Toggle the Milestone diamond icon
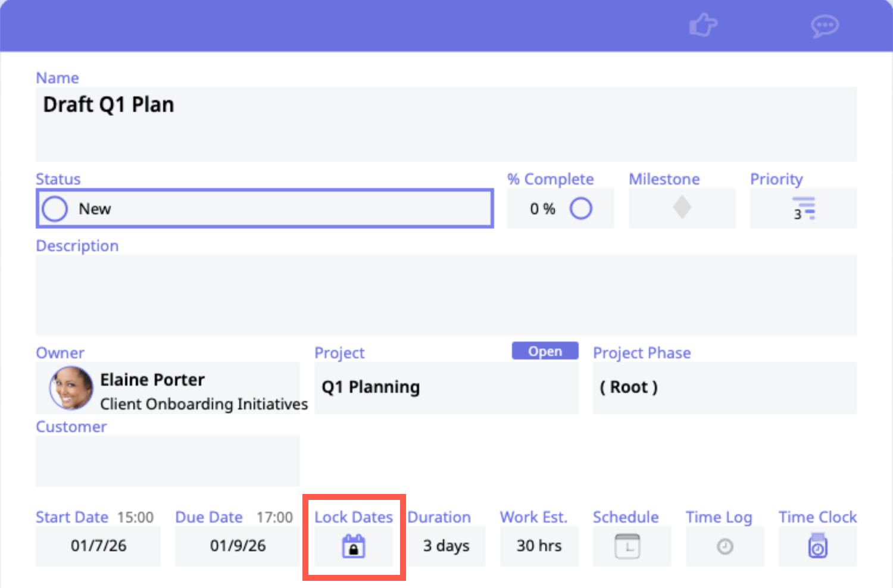Viewport: 893px width, 588px height. 682,208
